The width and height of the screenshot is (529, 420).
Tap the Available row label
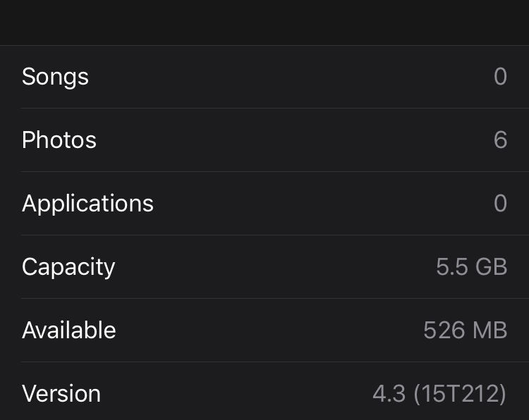(x=69, y=330)
